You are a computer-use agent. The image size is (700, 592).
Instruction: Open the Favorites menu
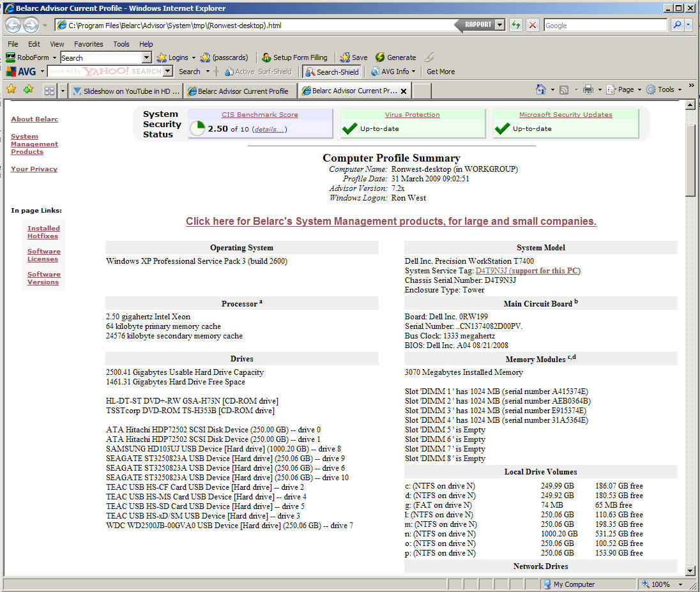[x=88, y=44]
